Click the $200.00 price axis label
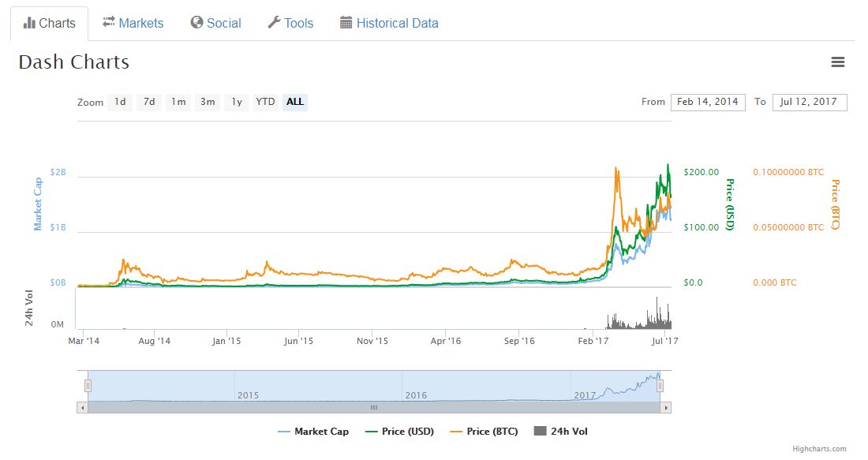Screen dimensions: 868x460 [702, 172]
